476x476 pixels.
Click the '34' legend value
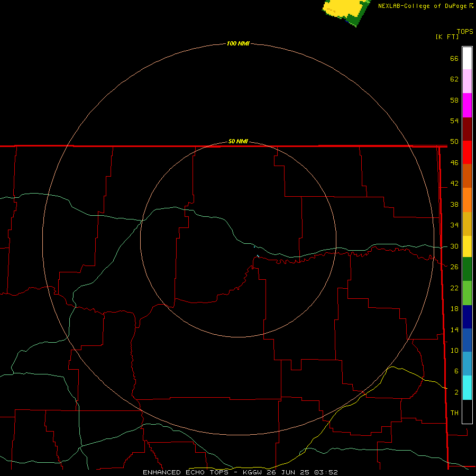454,225
